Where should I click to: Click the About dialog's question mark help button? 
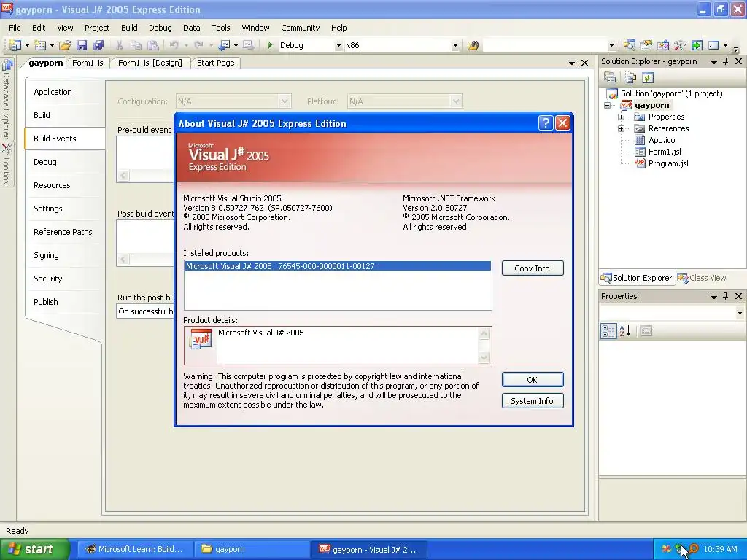pyautogui.click(x=546, y=122)
